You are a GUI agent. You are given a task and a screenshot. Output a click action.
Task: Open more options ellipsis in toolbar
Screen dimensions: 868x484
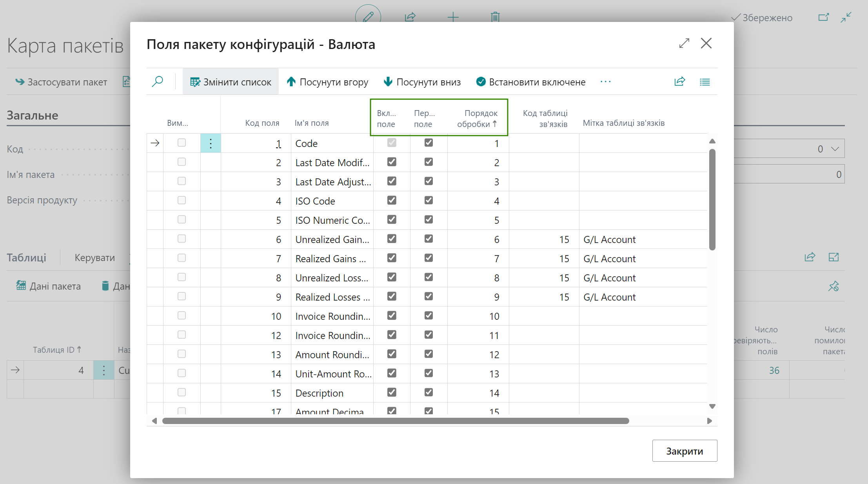tap(605, 82)
